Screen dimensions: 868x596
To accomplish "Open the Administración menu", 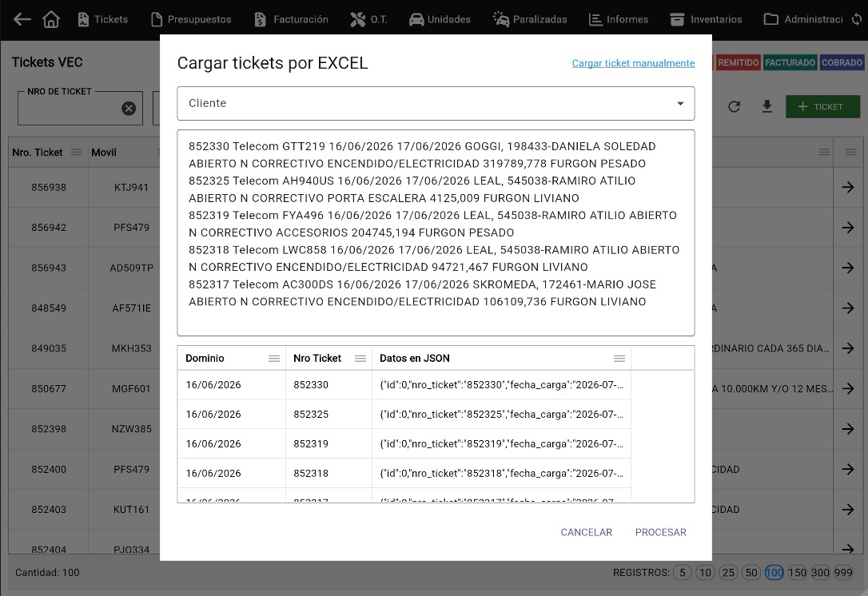I will point(803,19).
